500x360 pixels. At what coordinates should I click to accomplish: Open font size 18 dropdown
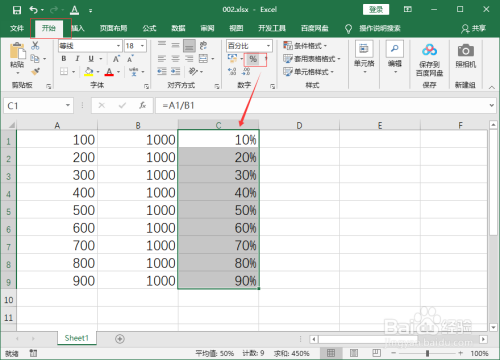coord(142,46)
